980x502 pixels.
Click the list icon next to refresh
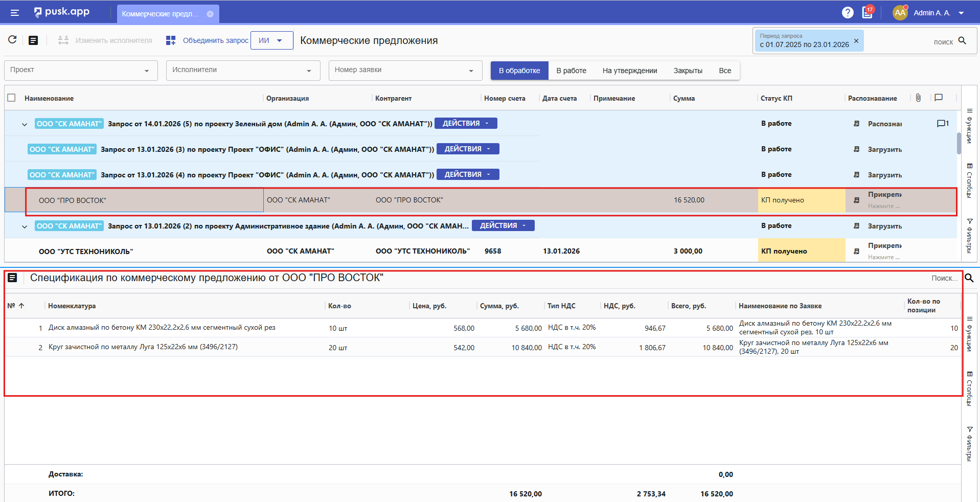[x=33, y=40]
